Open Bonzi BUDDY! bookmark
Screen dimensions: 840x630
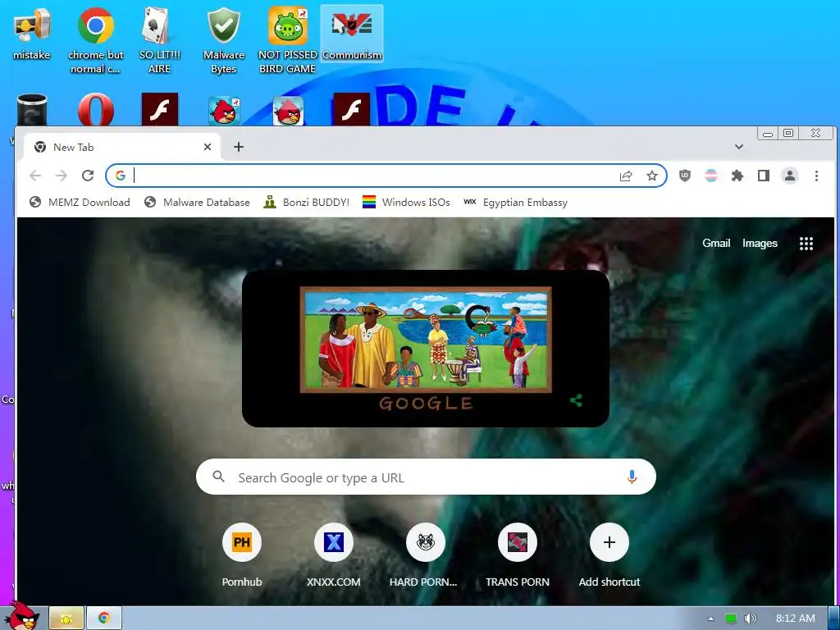pyautogui.click(x=307, y=202)
